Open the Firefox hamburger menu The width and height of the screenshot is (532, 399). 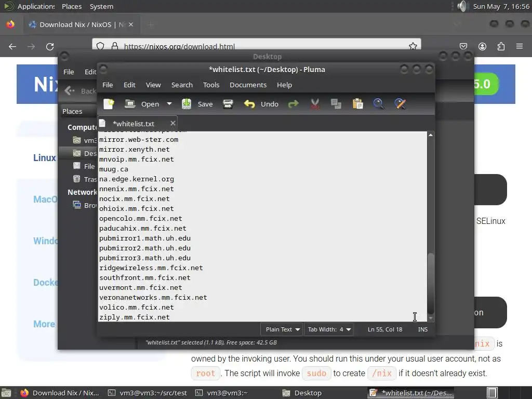point(520,46)
